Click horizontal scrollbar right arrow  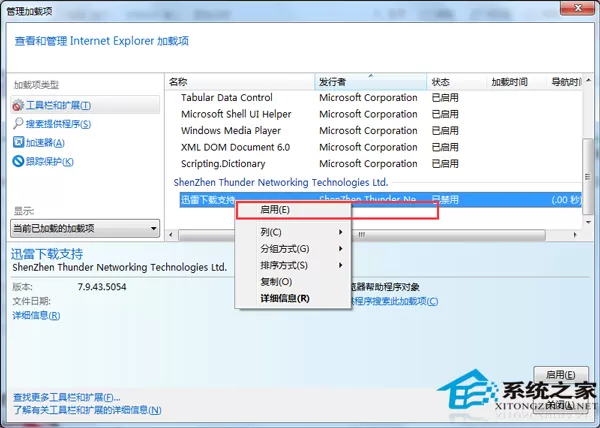click(575, 235)
